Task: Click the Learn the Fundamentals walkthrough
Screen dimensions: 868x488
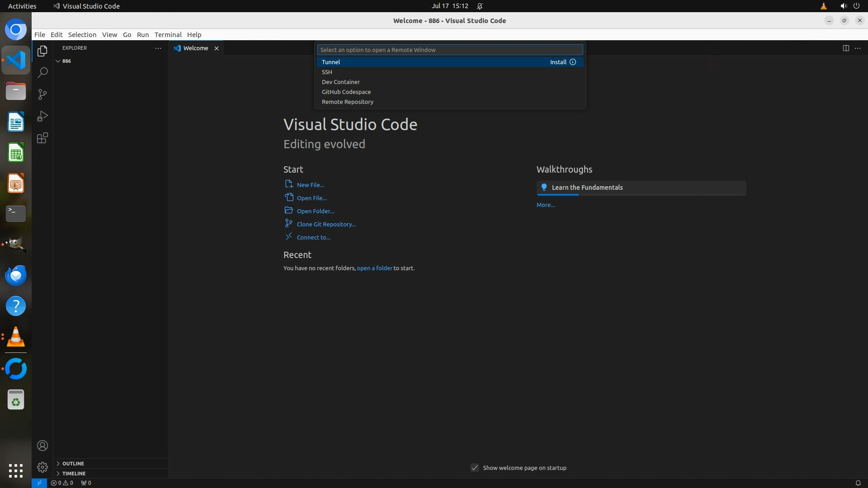Action: [x=587, y=188]
